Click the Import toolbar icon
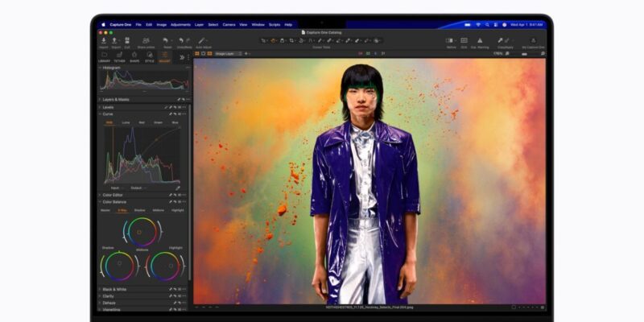Screen dimensions: 644x322 tap(104, 41)
